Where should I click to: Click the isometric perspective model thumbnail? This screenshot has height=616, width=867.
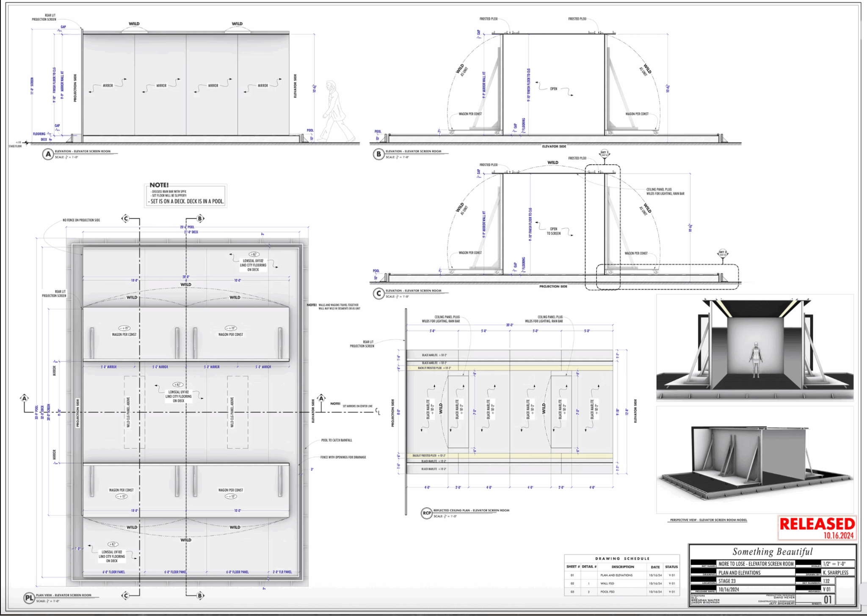[754, 459]
